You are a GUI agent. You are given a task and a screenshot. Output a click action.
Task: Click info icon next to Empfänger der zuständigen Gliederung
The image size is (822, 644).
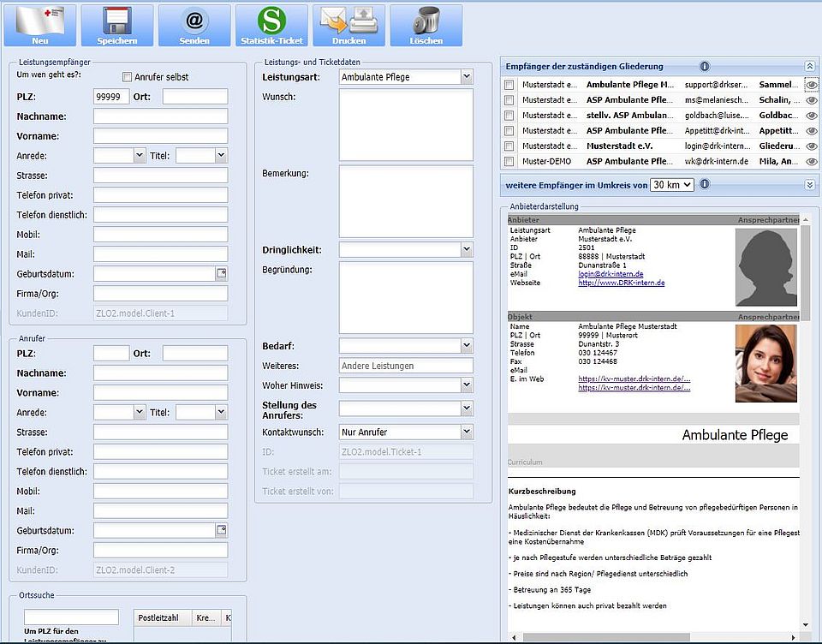coord(705,66)
